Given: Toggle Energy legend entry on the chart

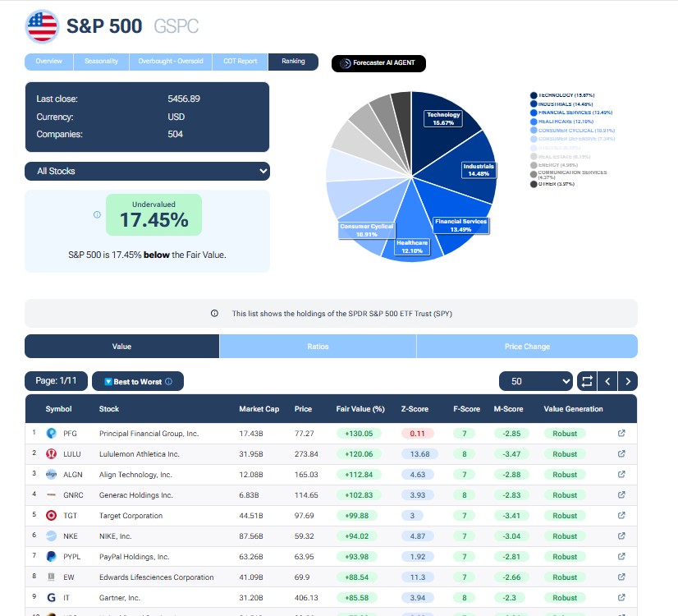Looking at the screenshot, I should pyautogui.click(x=558, y=164).
